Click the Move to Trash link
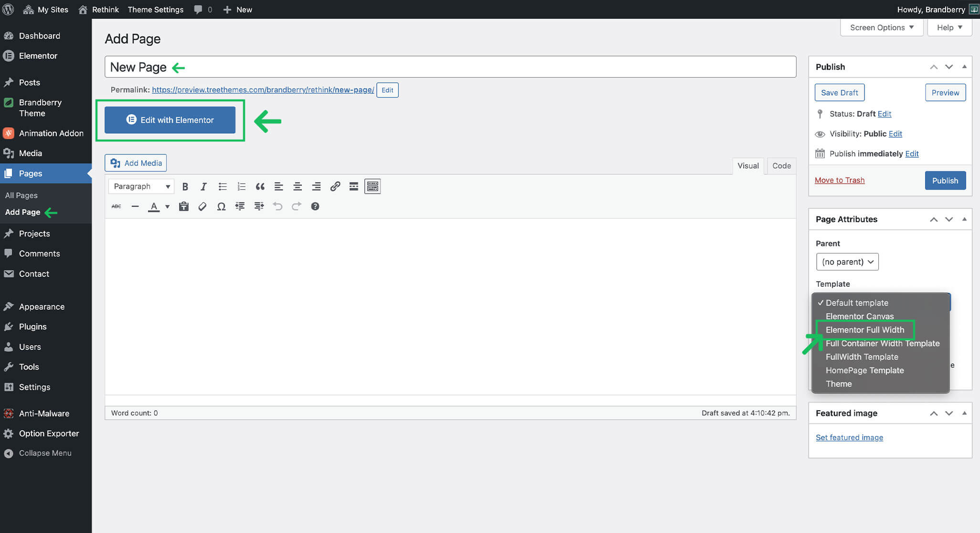The height and width of the screenshot is (533, 980). (x=839, y=180)
